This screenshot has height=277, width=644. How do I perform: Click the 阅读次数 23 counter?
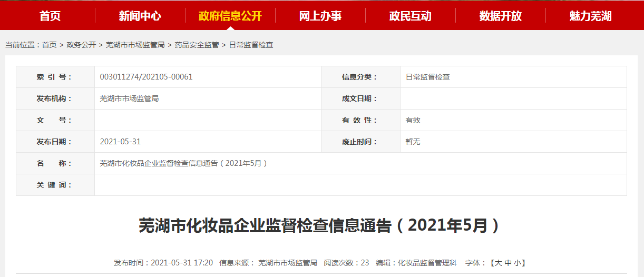coord(346,263)
